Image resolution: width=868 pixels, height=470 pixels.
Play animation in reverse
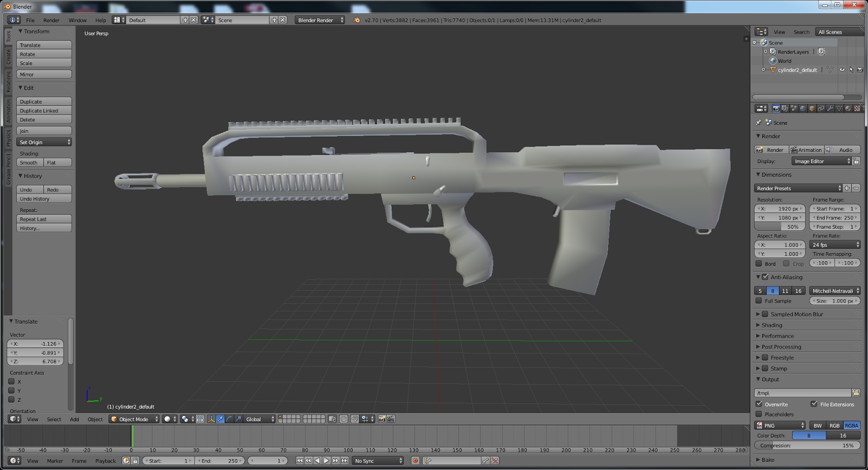tap(317, 461)
